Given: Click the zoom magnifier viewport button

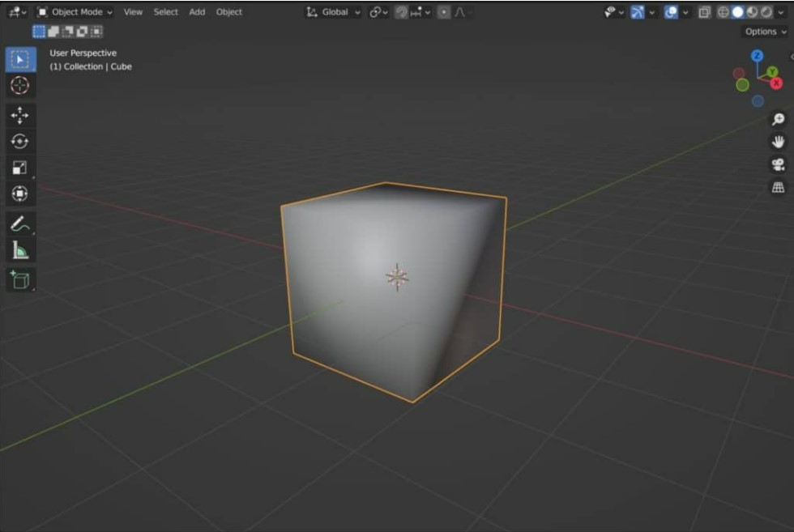Looking at the screenshot, I should (778, 120).
